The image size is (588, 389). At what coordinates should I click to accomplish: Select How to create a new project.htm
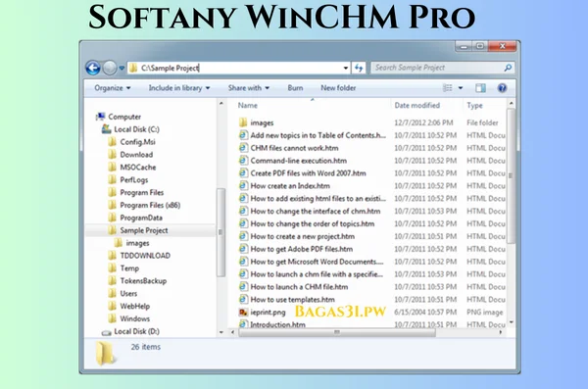(x=297, y=236)
